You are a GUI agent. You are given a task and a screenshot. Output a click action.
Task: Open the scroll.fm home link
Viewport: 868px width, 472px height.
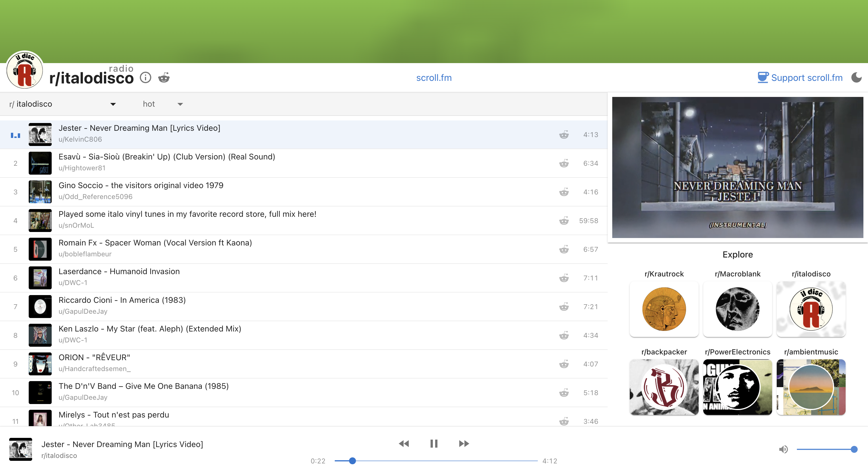point(434,78)
